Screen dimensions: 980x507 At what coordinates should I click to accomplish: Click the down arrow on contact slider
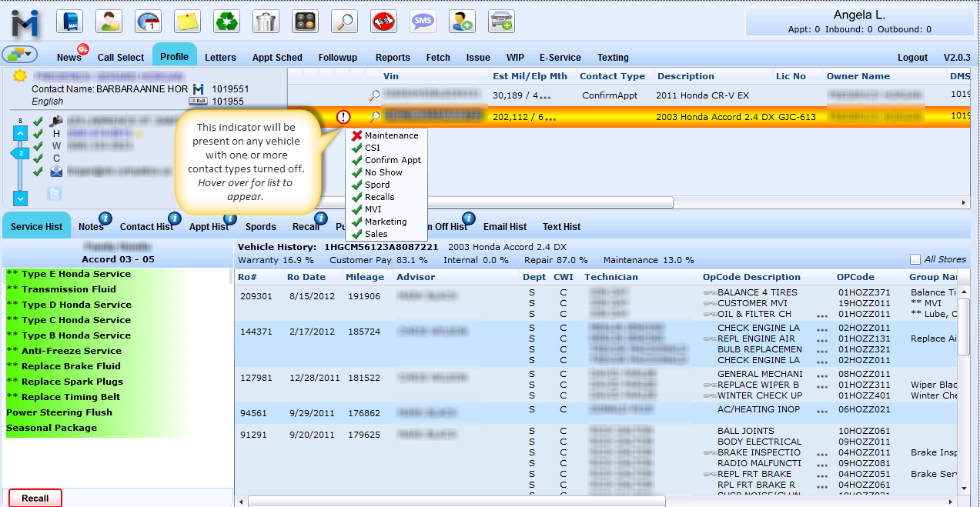pyautogui.click(x=21, y=198)
